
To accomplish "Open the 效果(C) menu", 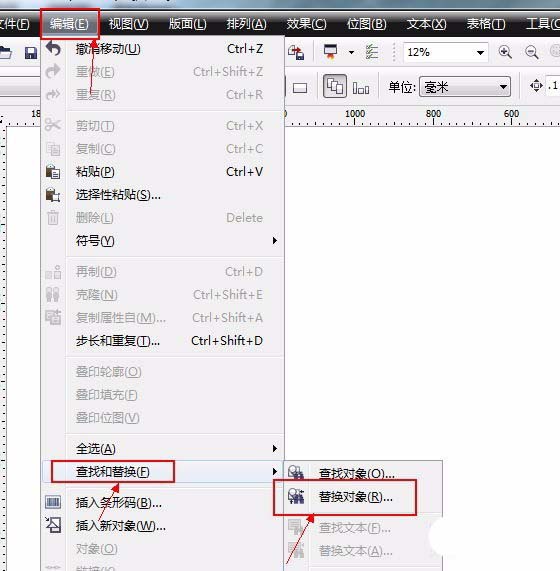I will coord(306,24).
